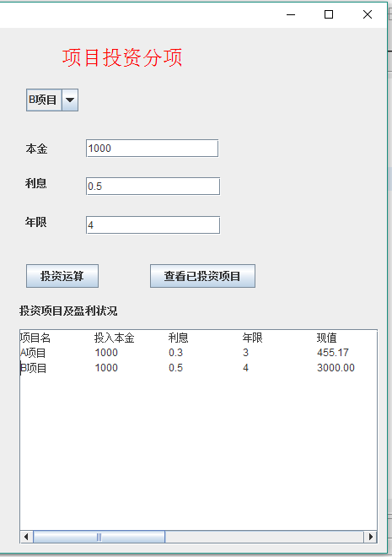Viewport: 392px width, 557px height.
Task: Maximize the window
Action: point(329,14)
